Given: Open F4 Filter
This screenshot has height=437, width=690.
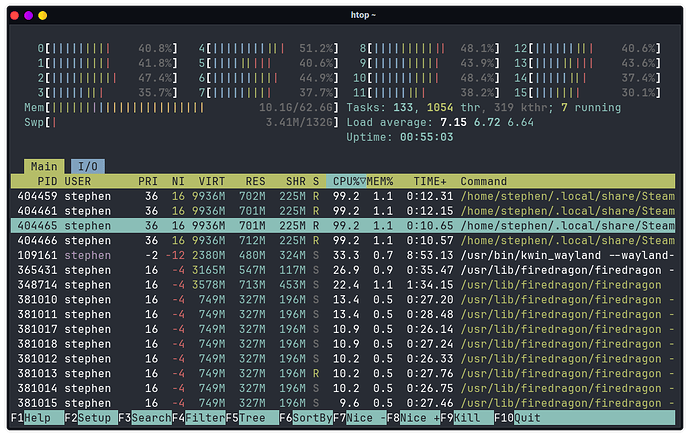Looking at the screenshot, I should [x=198, y=418].
